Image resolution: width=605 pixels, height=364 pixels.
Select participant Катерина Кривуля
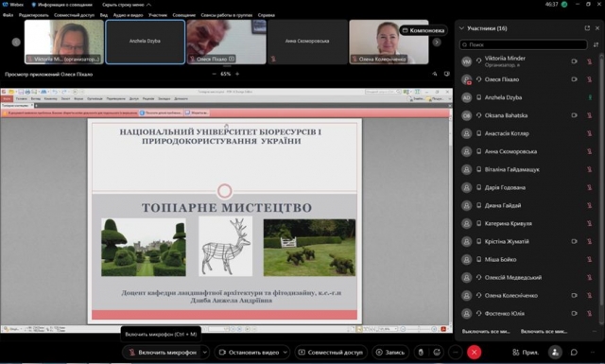point(527,223)
